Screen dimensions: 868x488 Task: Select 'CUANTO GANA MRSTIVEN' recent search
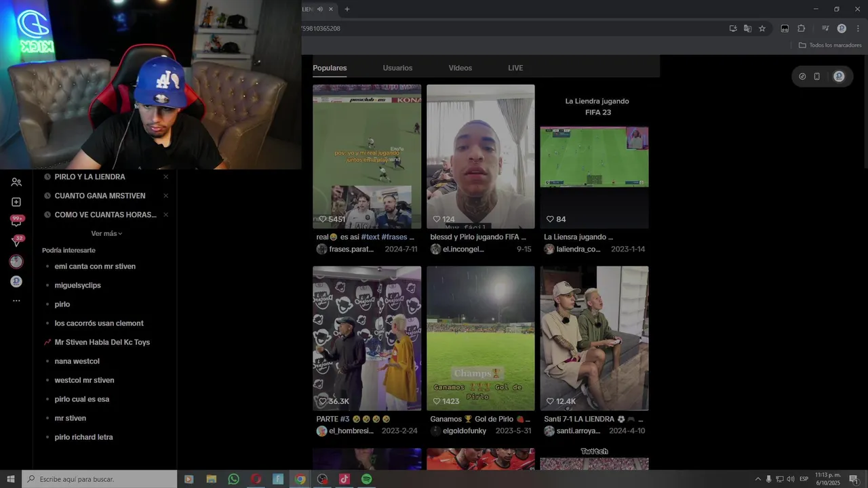tap(100, 196)
